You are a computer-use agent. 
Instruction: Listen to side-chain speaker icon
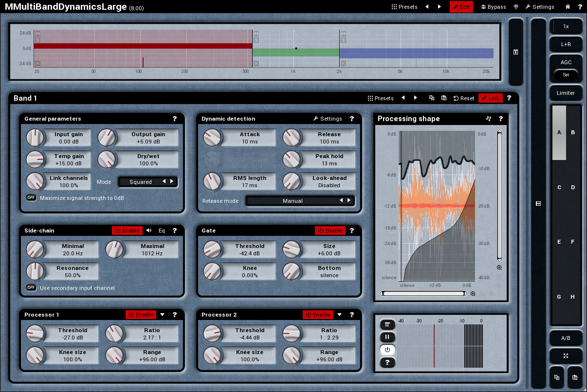tap(149, 231)
